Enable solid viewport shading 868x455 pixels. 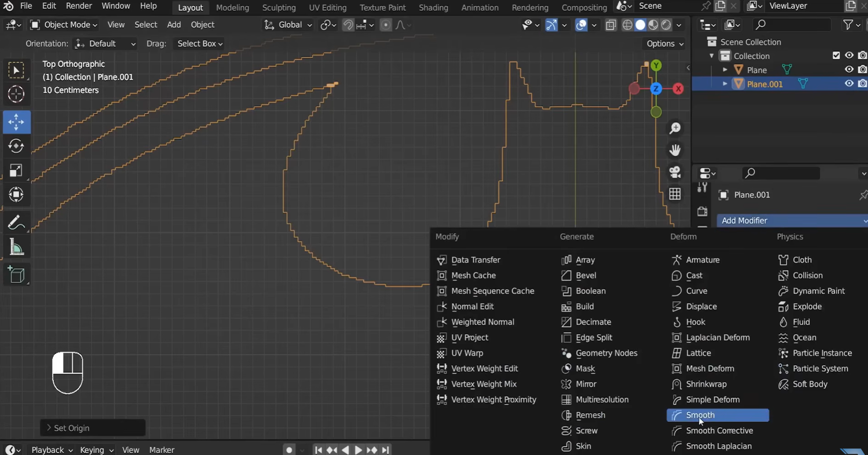pos(640,25)
